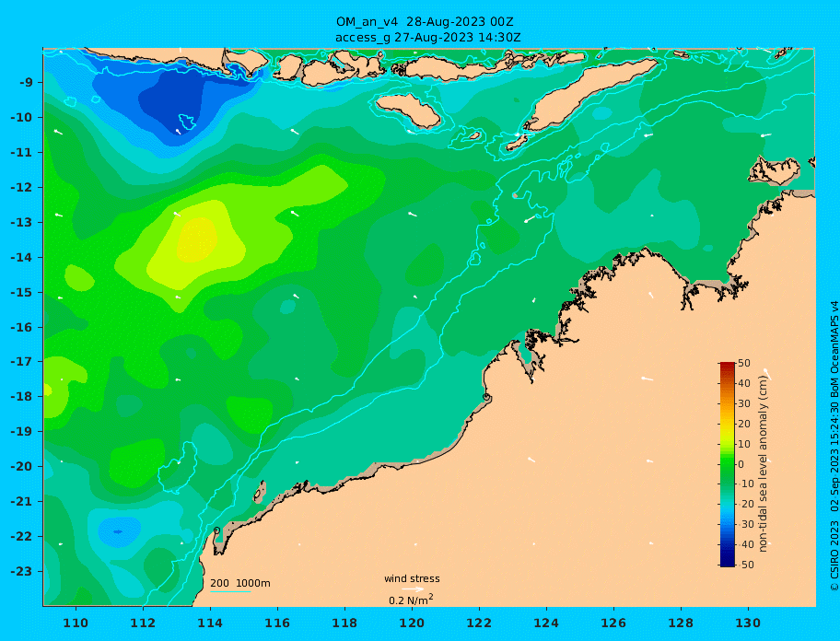
Task: Select longitude label 124
Action: [x=546, y=623]
